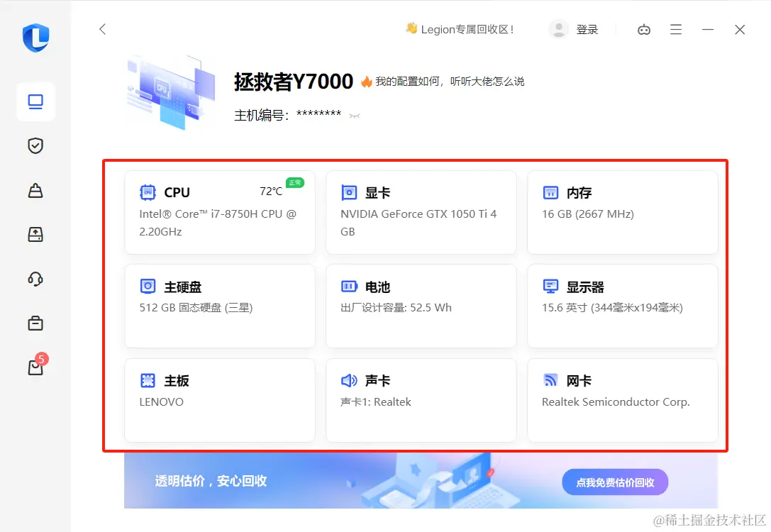
Task: Click the 出厂设计容量: 52.5 Wh text
Action: click(x=396, y=308)
